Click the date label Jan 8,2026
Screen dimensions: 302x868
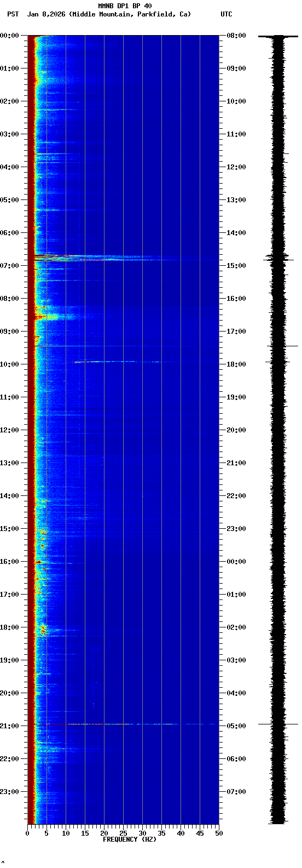pyautogui.click(x=46, y=14)
